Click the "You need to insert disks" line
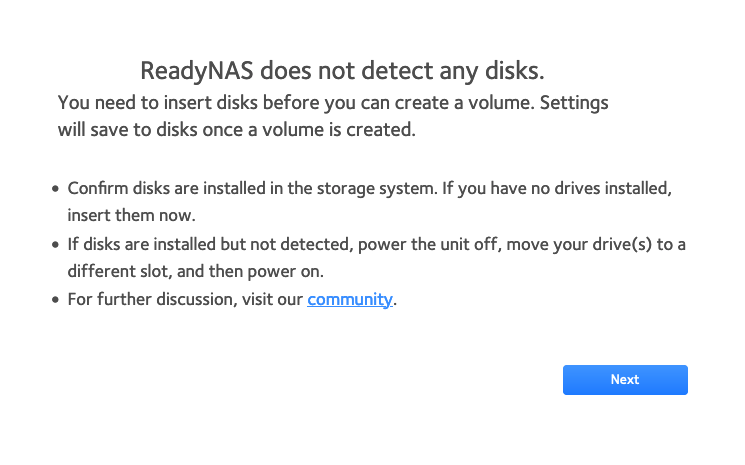The image size is (745, 465). (332, 102)
